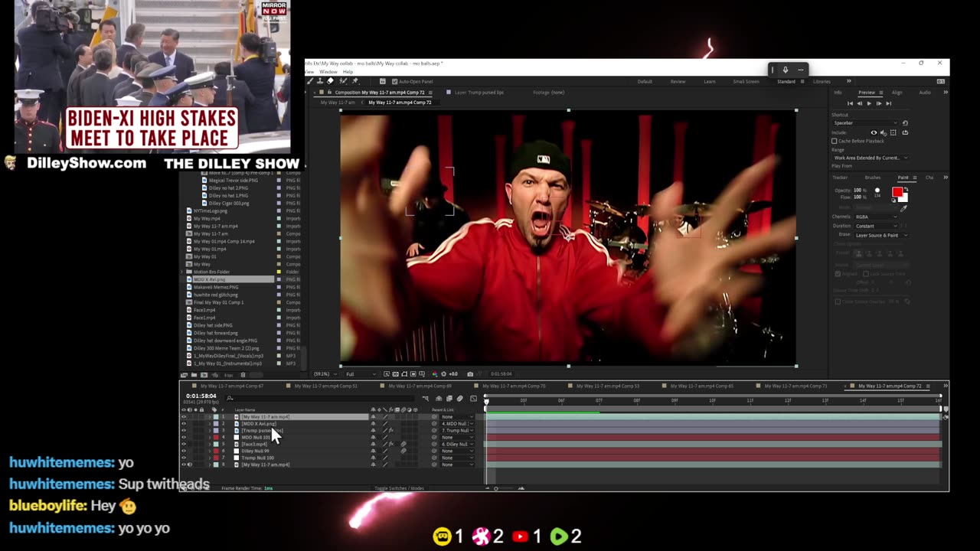Step to next frame in Preview panel
980x551 pixels.
coord(879,103)
